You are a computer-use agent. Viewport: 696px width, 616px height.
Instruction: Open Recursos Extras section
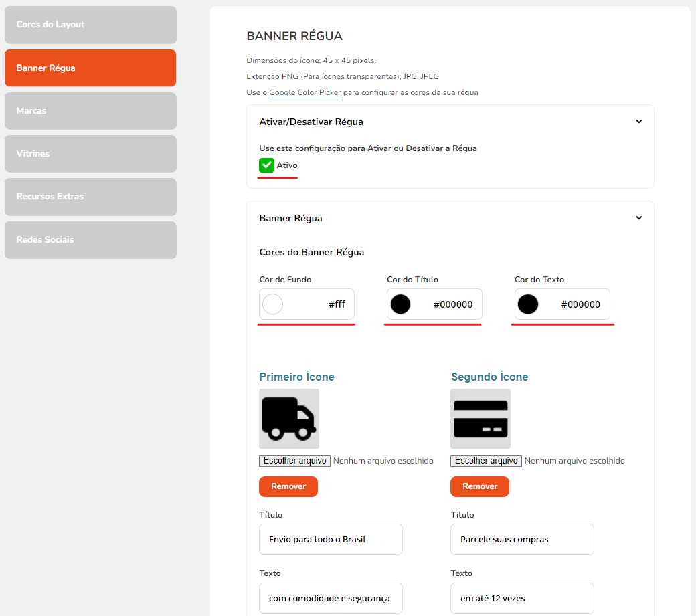click(90, 197)
